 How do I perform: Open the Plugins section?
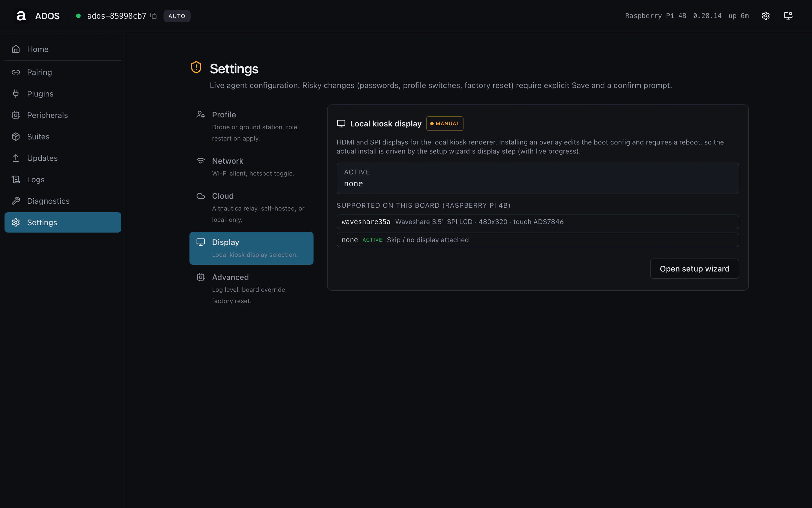coord(63,94)
